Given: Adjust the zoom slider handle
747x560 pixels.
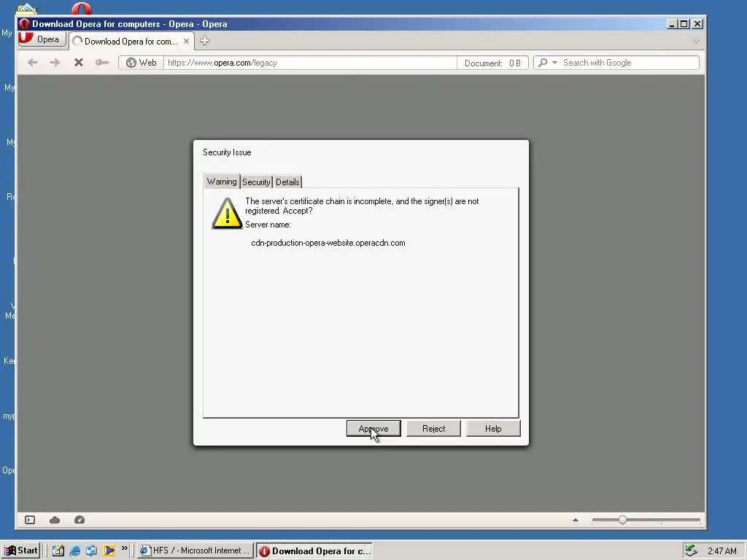Looking at the screenshot, I should [623, 520].
